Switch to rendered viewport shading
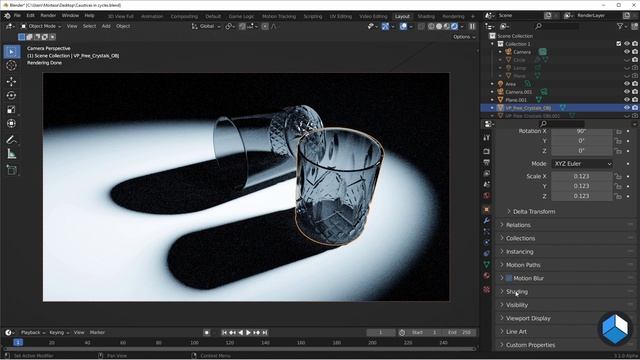Screen dimensions: 640x360 tap(454, 27)
